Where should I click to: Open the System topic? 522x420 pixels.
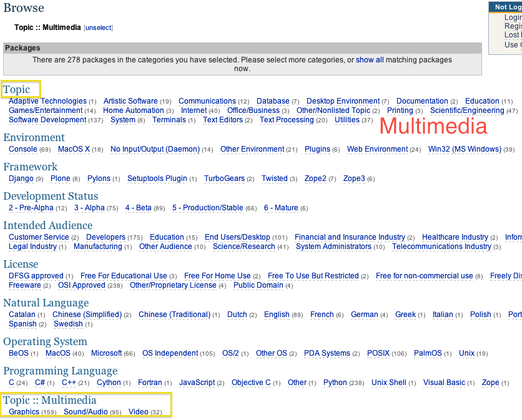(123, 120)
